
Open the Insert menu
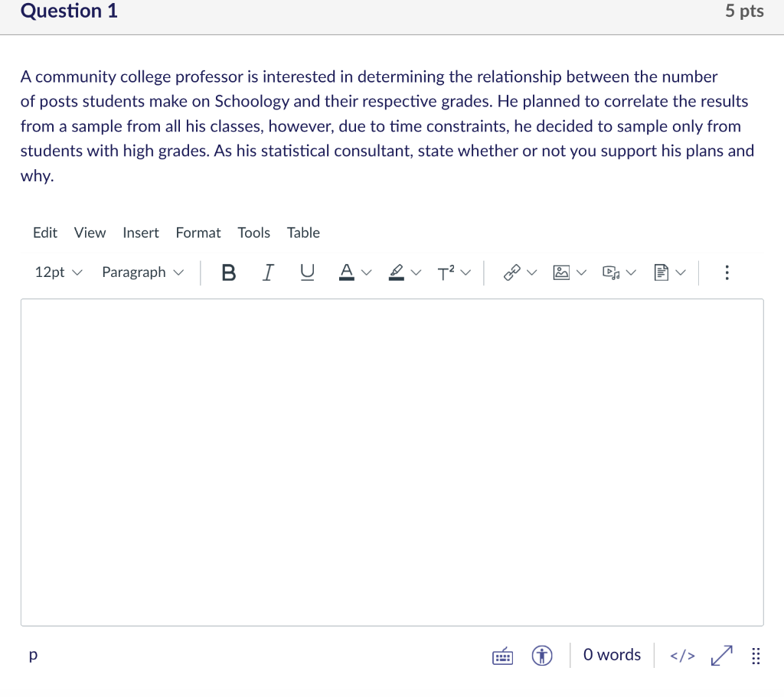[141, 233]
